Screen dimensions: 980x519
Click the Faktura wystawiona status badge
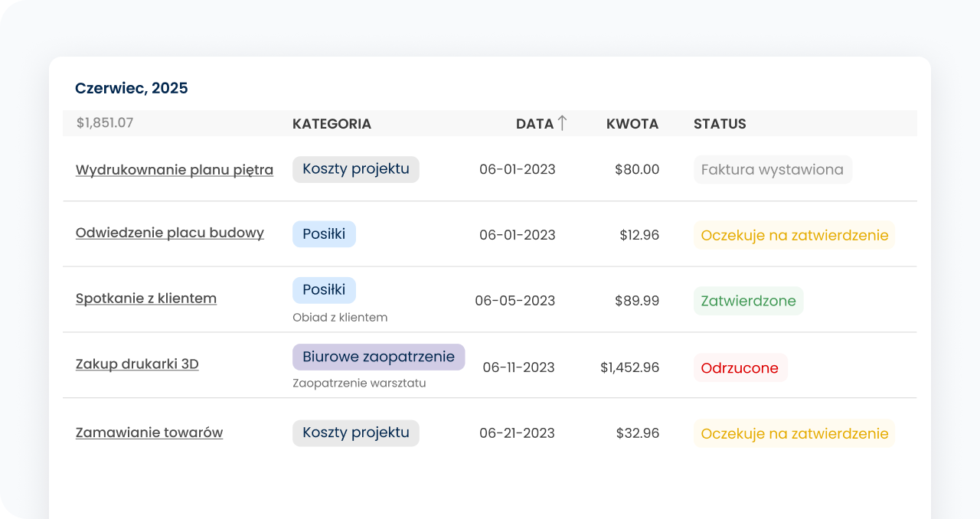tap(772, 170)
